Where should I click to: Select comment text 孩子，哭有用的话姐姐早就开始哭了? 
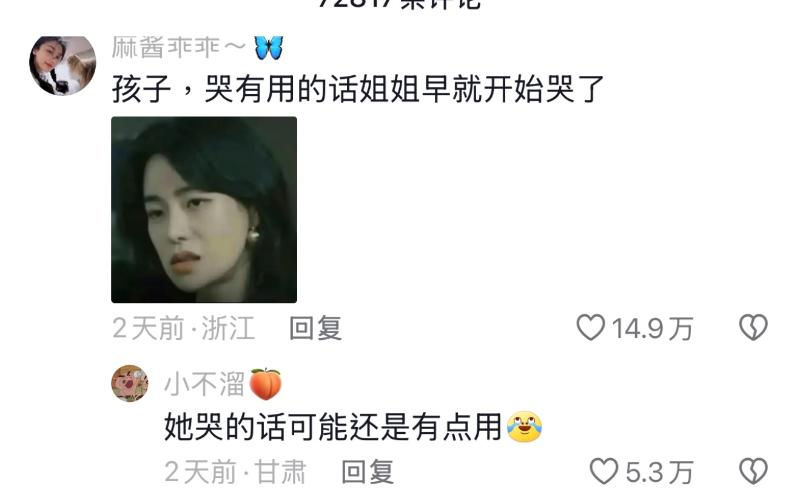click(x=358, y=89)
